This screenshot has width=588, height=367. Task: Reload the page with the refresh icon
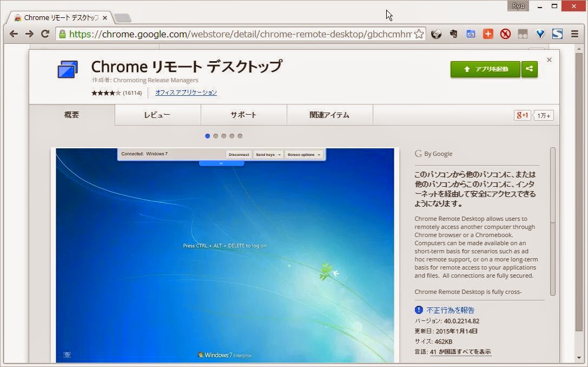click(x=45, y=34)
